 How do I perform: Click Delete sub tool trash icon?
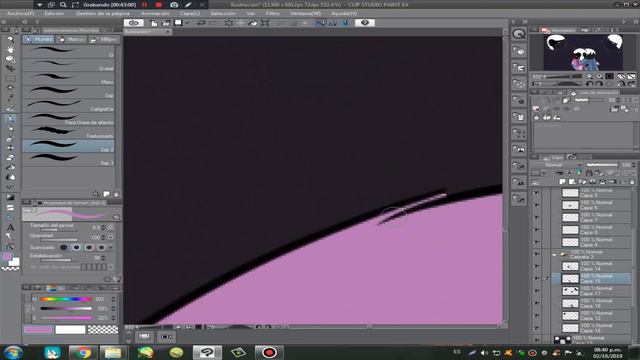tap(116, 194)
